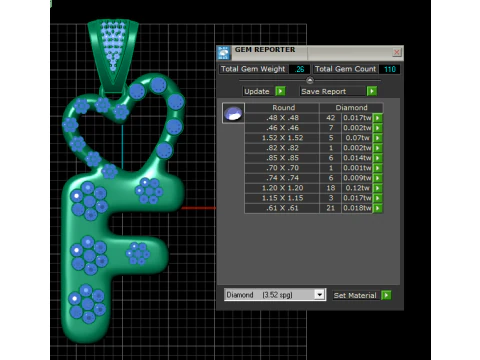This screenshot has height=360, width=480.
Task: Click green arrow for 1.15 X 1.15 row
Action: tap(377, 198)
